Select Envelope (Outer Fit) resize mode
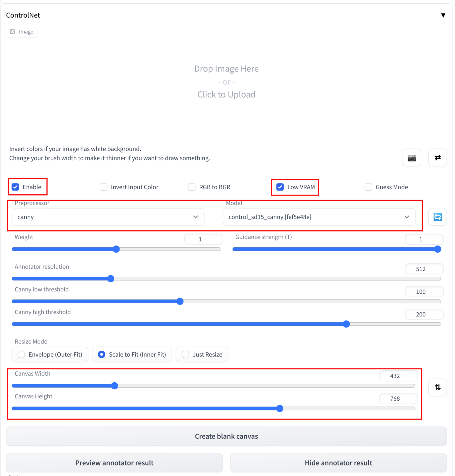The image size is (455, 476). pos(21,354)
